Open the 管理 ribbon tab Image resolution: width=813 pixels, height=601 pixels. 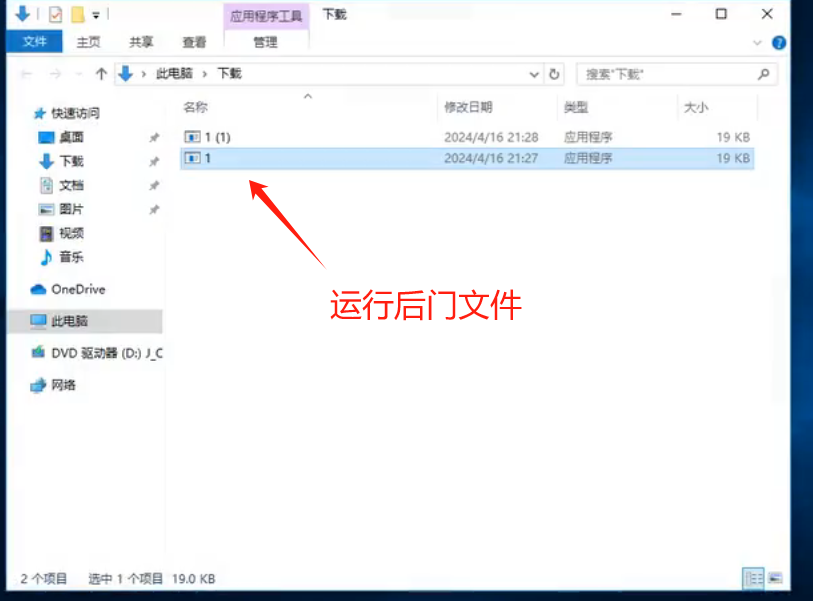pos(265,42)
